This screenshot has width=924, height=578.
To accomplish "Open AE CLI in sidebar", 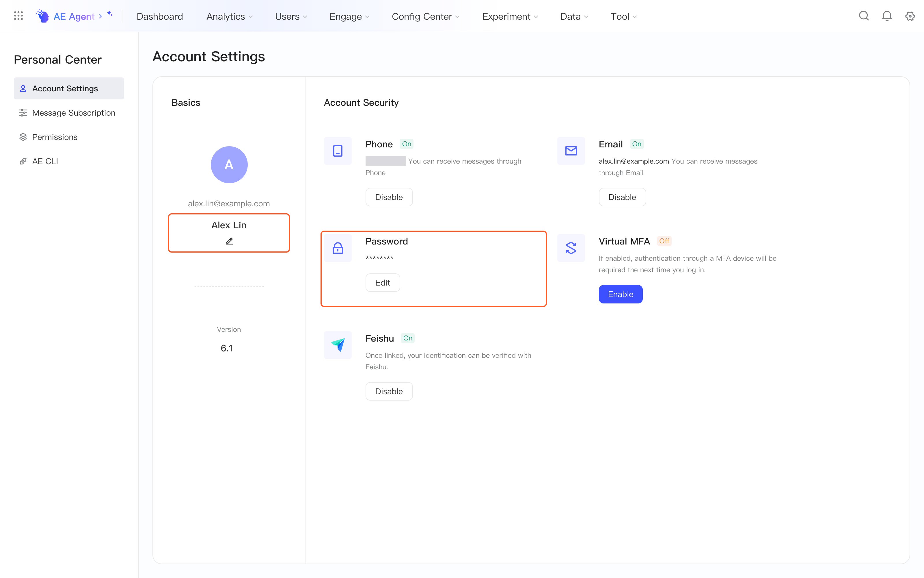I will coord(69,161).
